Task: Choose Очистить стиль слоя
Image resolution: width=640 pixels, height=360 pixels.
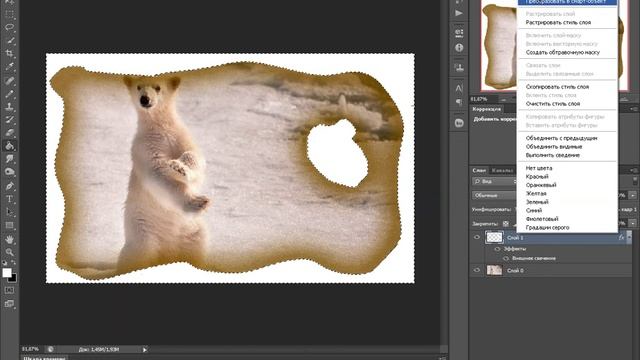Action: pos(553,104)
